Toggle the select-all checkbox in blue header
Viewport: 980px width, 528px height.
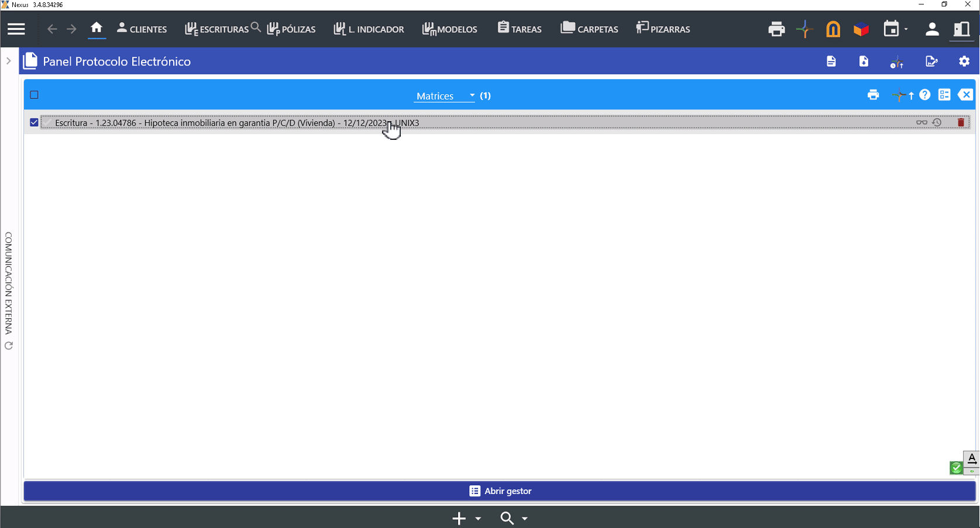34,95
